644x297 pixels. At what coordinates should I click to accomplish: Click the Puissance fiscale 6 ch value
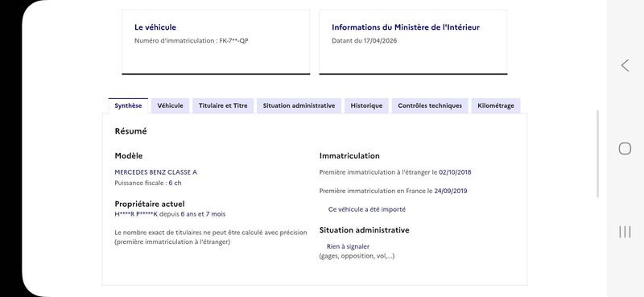pyautogui.click(x=175, y=184)
